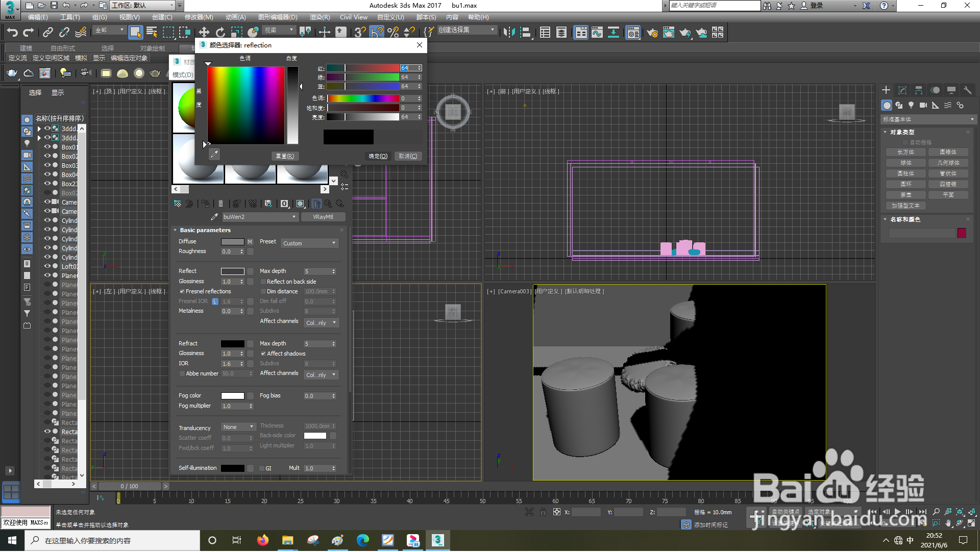980x552 pixels.
Task: Click the Reflect color swatch
Action: coord(232,271)
